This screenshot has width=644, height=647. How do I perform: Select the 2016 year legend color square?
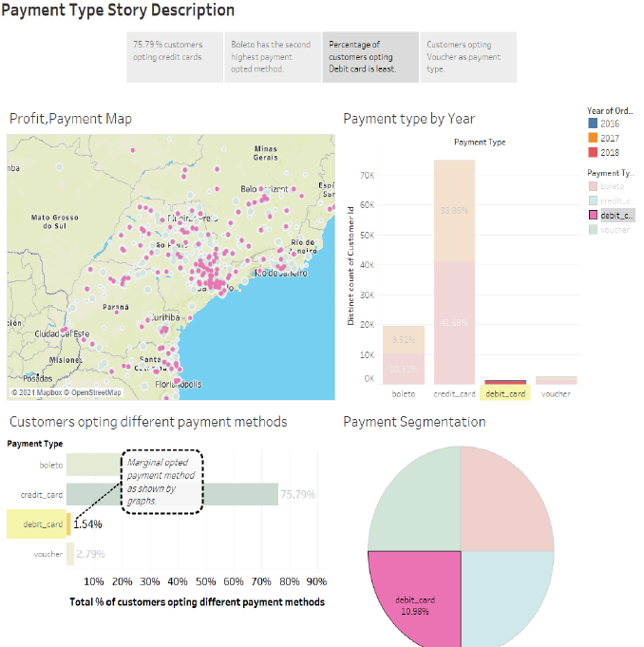tap(593, 123)
